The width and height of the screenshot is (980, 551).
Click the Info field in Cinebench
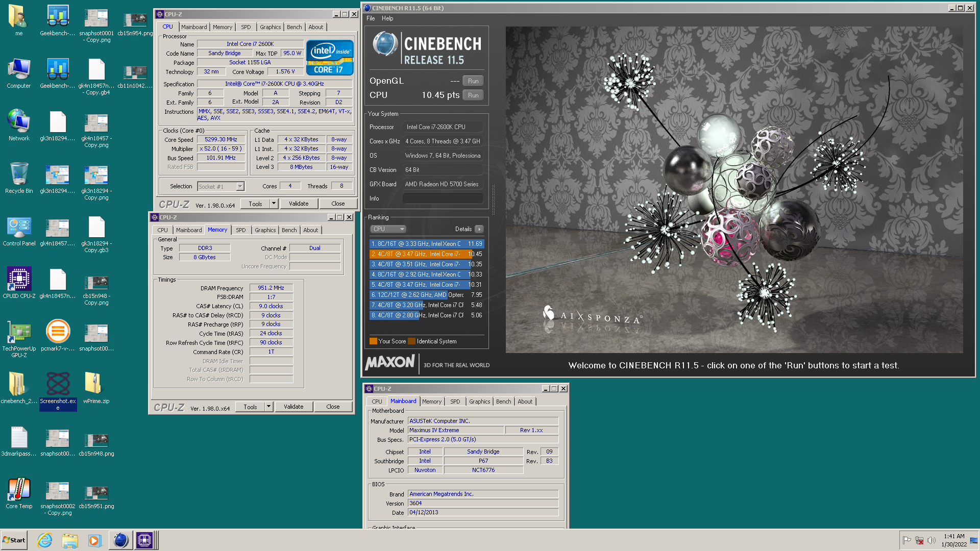pyautogui.click(x=443, y=198)
